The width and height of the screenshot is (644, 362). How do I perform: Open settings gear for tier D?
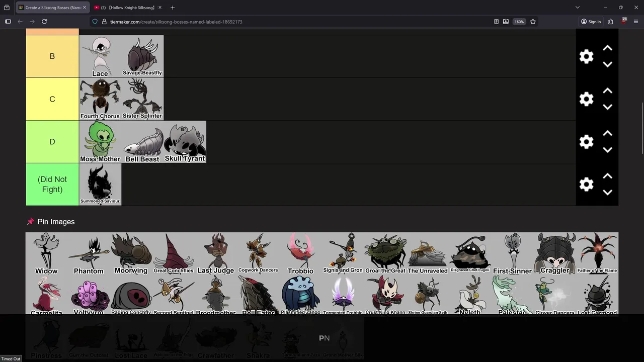tap(586, 142)
